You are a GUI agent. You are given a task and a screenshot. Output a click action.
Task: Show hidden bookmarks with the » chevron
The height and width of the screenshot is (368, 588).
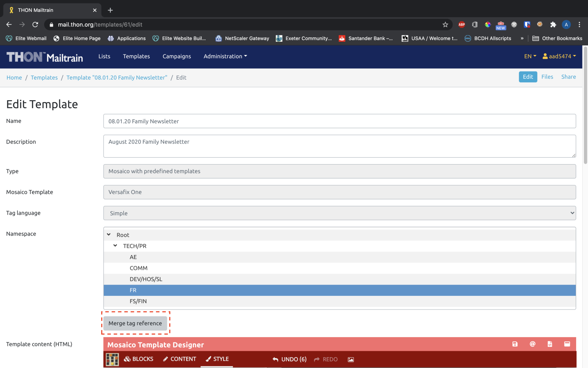pos(522,38)
